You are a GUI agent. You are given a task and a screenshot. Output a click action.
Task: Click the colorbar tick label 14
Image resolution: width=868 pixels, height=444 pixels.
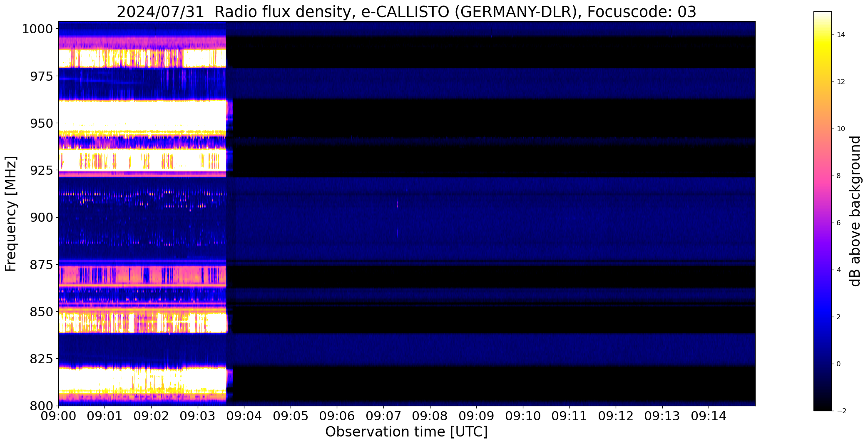pyautogui.click(x=841, y=35)
